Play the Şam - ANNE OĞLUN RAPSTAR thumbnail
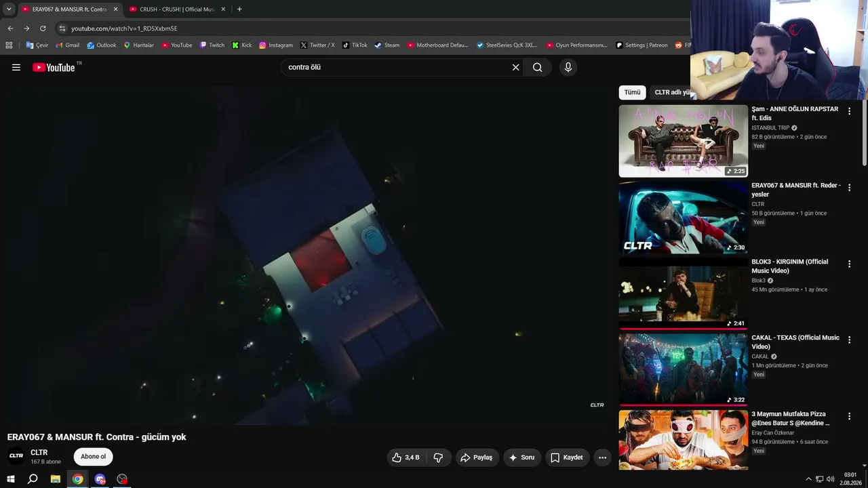 tap(684, 141)
